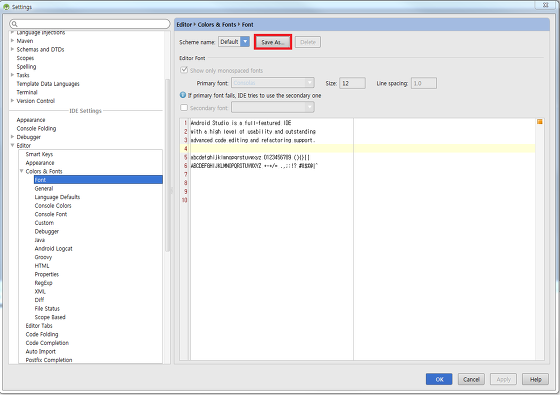Select General under Colors & Fonts
Viewport: 560px width, 395px height.
pyautogui.click(x=44, y=188)
